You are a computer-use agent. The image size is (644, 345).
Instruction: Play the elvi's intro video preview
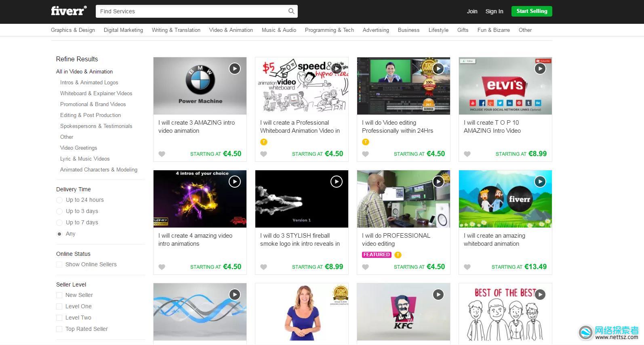pos(540,69)
